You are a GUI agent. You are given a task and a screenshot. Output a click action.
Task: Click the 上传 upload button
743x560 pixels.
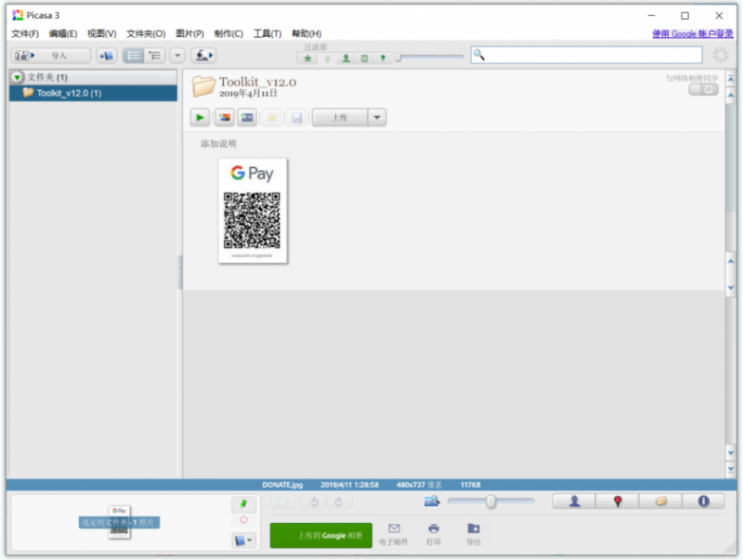(x=340, y=118)
